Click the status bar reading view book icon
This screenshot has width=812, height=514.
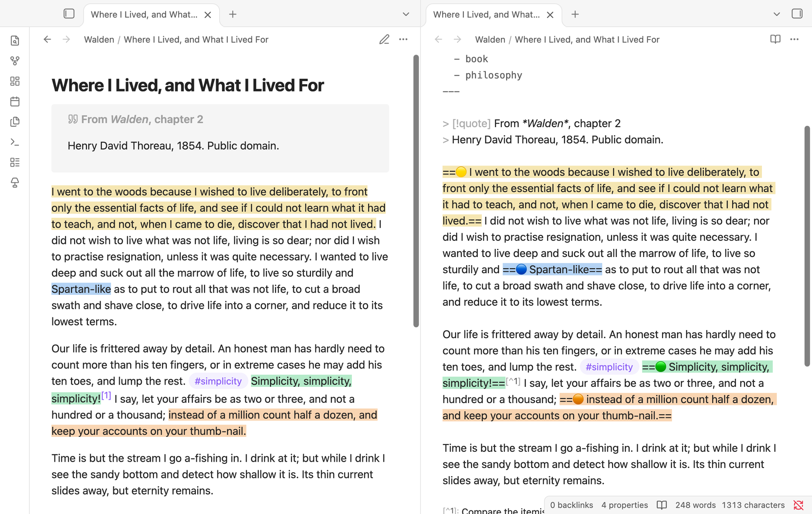click(x=662, y=505)
